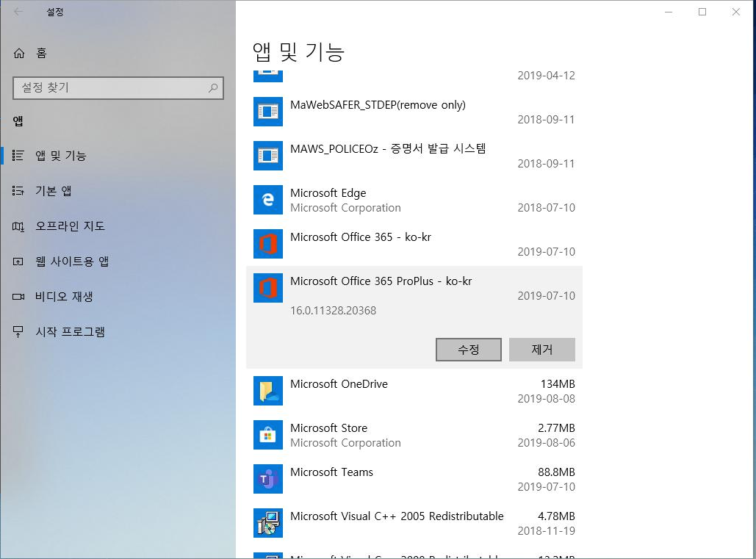Focus the 설정 찾기 search box
The height and width of the screenshot is (559, 756).
click(x=118, y=87)
